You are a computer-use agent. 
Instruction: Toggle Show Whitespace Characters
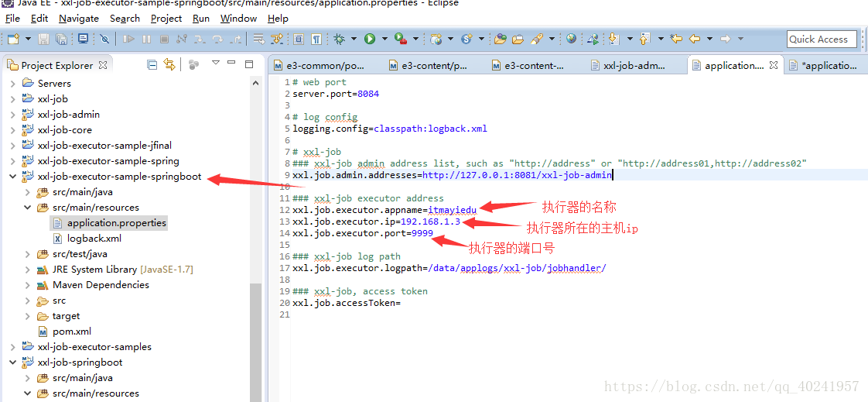tap(316, 39)
